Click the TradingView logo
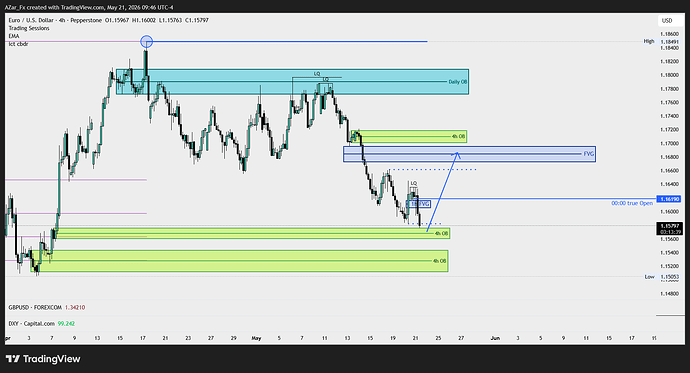This screenshot has height=373, width=690. pos(43,359)
